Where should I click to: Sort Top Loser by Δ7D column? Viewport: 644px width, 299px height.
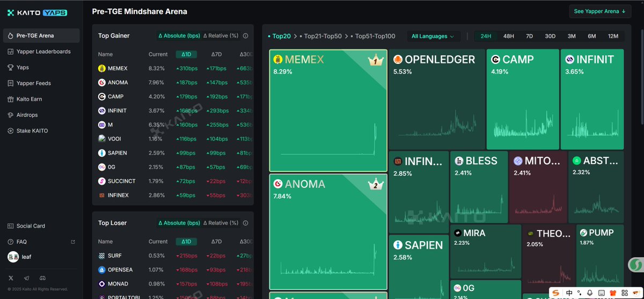216,242
